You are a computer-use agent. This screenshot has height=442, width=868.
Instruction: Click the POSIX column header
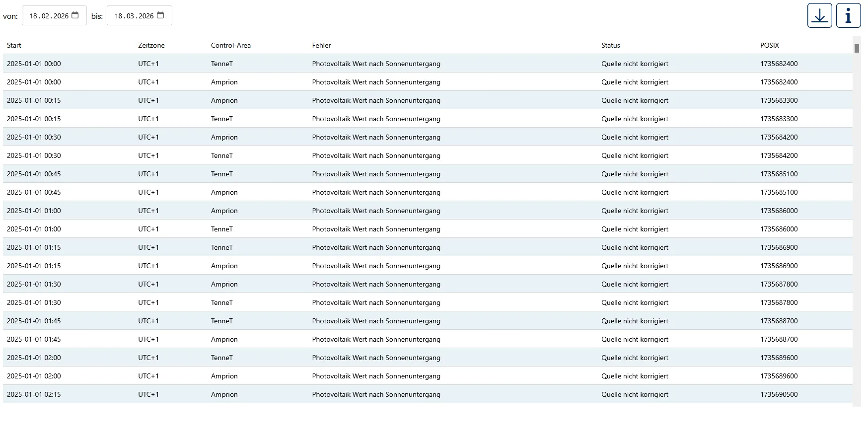click(770, 45)
